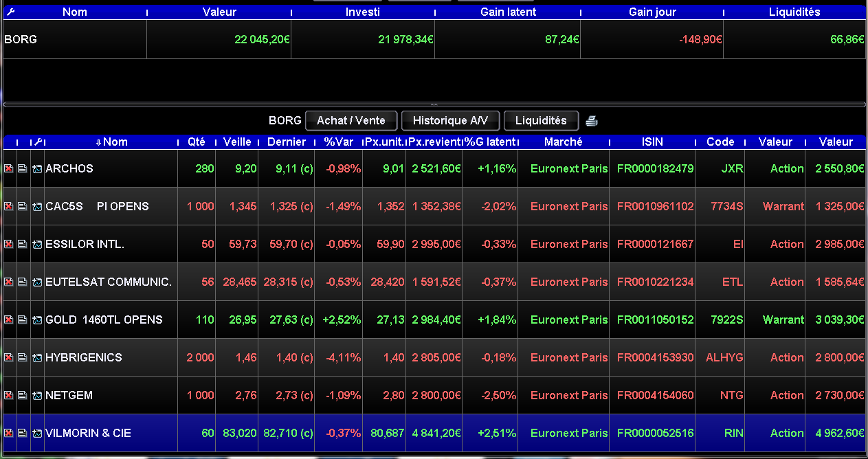Remove the NETGEM row with red X
Screen dimensions: 868x459
(9, 395)
